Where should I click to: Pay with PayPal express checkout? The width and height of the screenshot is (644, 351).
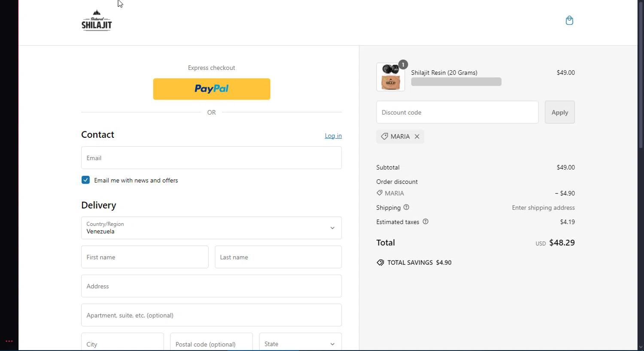click(x=212, y=89)
